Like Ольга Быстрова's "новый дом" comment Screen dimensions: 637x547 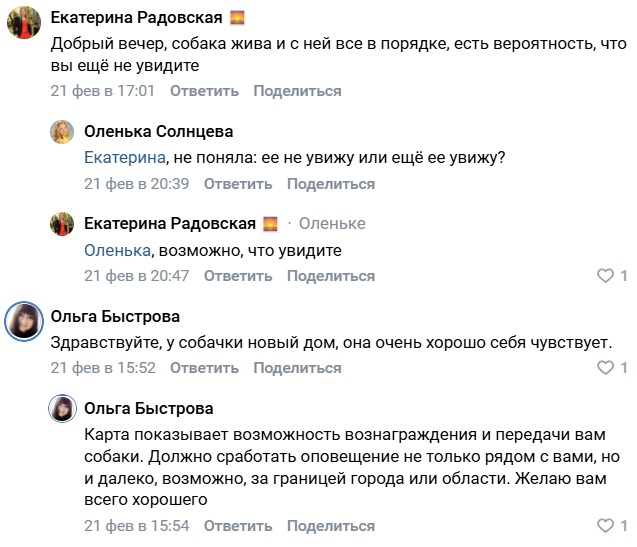[603, 368]
